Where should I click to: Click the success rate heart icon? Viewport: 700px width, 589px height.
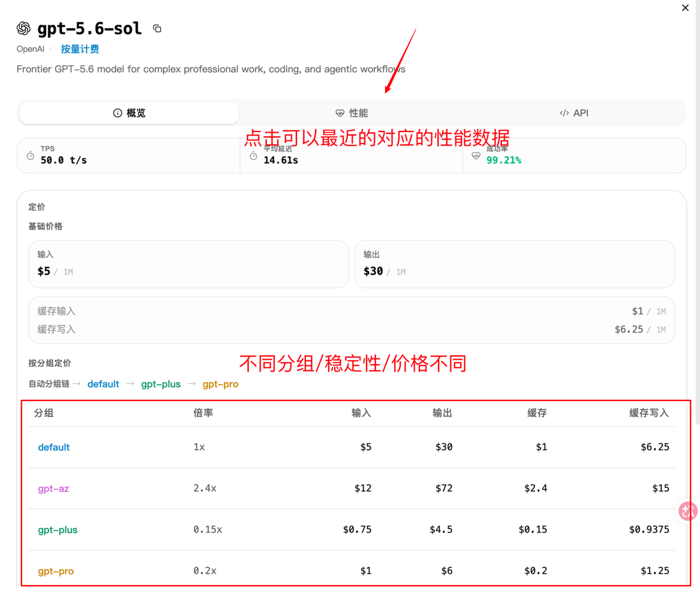[476, 156]
